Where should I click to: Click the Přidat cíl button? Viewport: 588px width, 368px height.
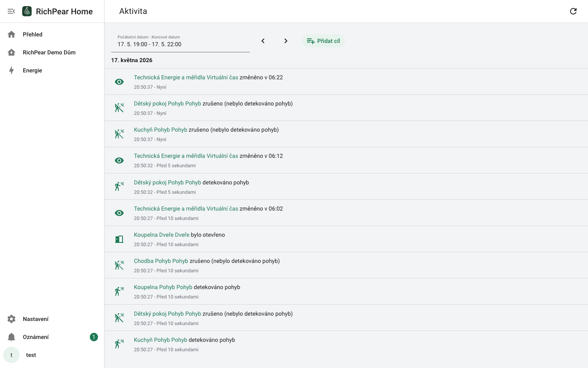coord(323,41)
